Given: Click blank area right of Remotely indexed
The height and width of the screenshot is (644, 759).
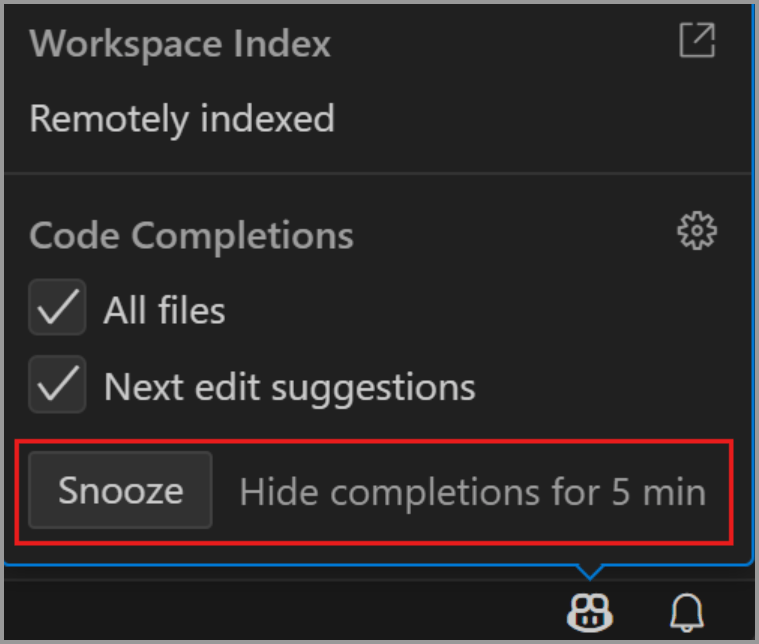Looking at the screenshot, I should [x=540, y=119].
